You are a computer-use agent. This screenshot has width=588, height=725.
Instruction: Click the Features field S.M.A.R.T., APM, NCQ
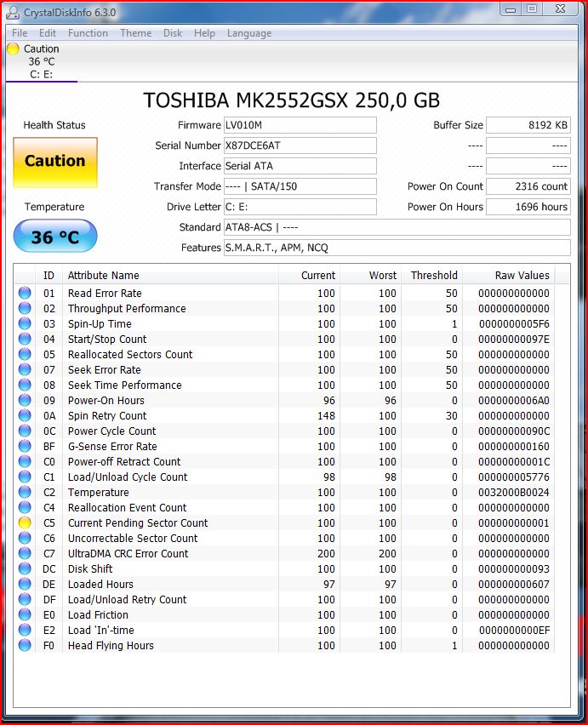pyautogui.click(x=397, y=248)
